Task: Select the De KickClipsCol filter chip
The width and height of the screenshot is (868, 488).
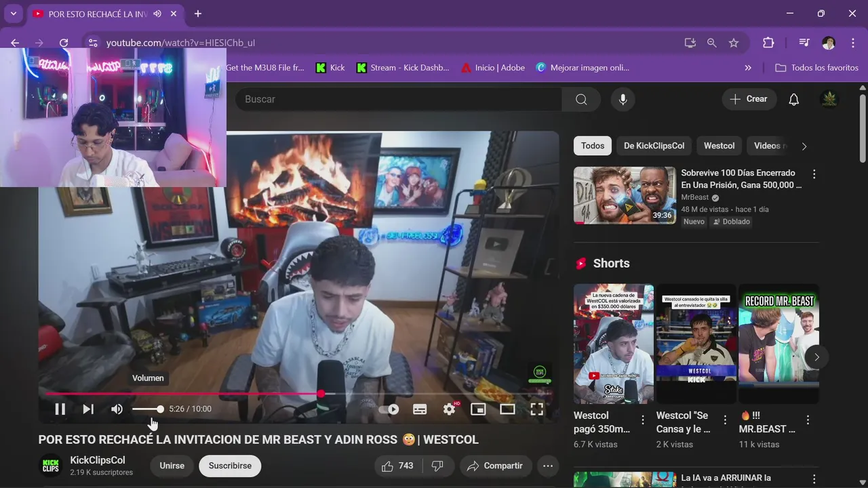Action: [654, 146]
